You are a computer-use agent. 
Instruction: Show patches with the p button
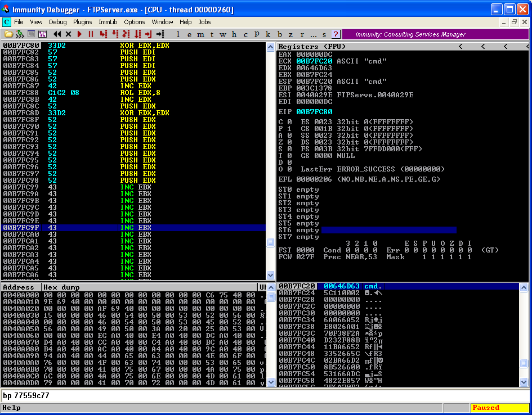pos(257,34)
